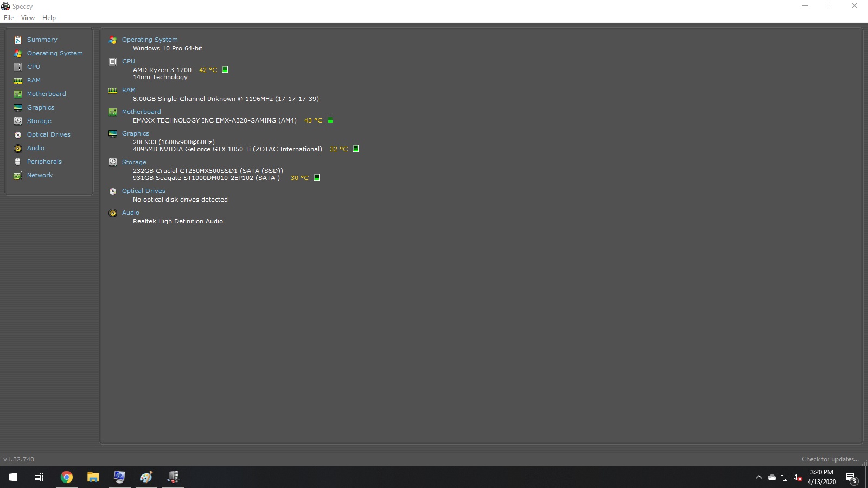Open the CPU heading link
The width and height of the screenshot is (868, 488).
coord(129,61)
